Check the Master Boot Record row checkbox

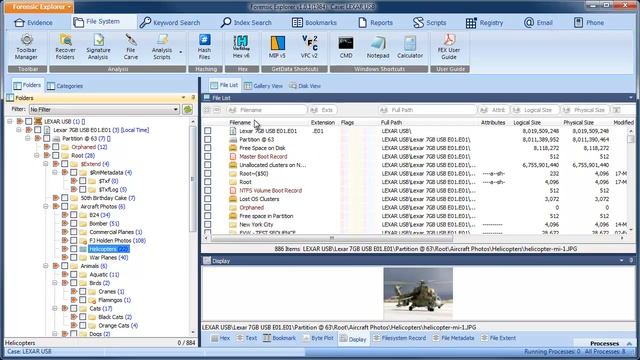(x=208, y=156)
